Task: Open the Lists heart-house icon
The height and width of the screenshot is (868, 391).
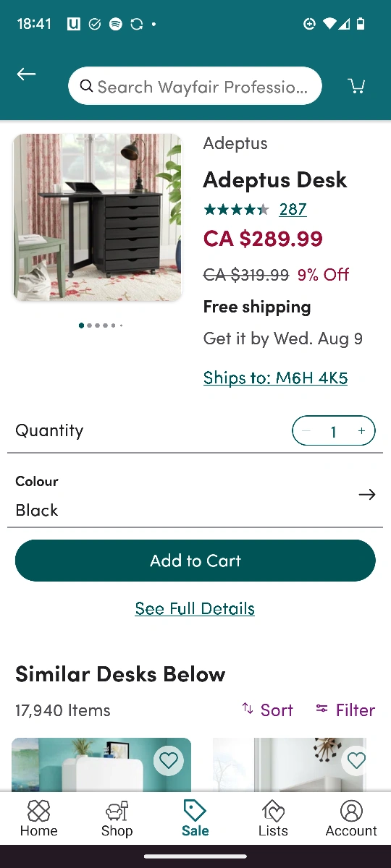Action: [273, 810]
